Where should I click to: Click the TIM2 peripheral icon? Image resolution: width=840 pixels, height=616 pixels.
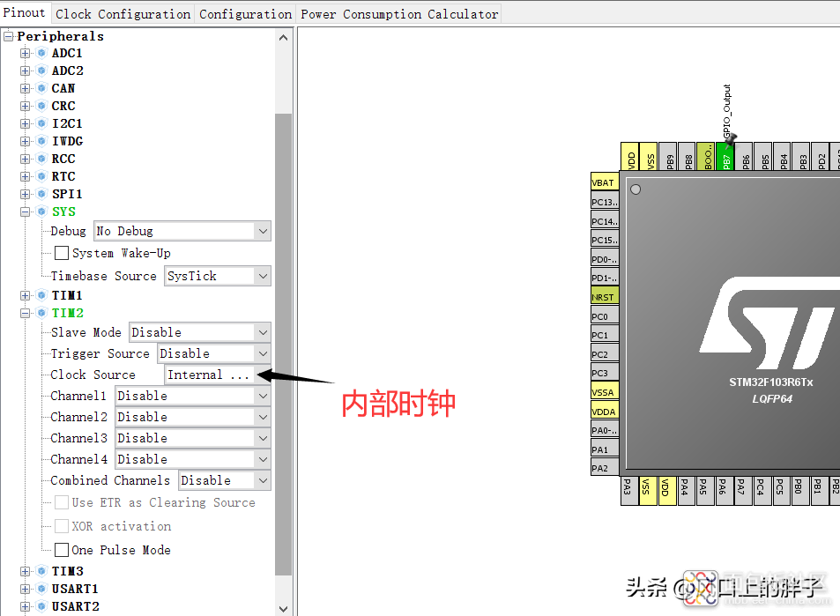41,314
